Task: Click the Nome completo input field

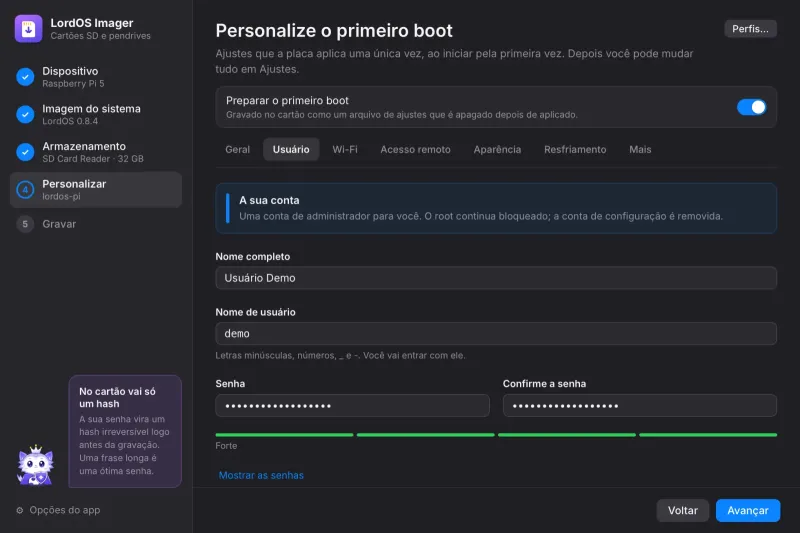Action: [496, 278]
